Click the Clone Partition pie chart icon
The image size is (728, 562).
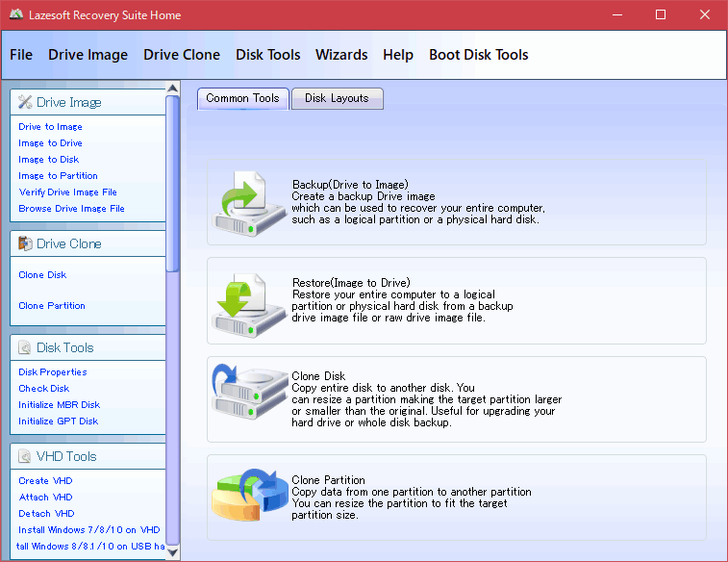250,495
